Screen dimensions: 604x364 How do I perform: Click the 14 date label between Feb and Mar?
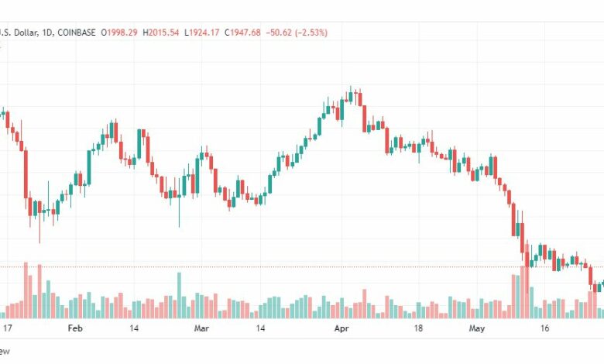(x=134, y=328)
